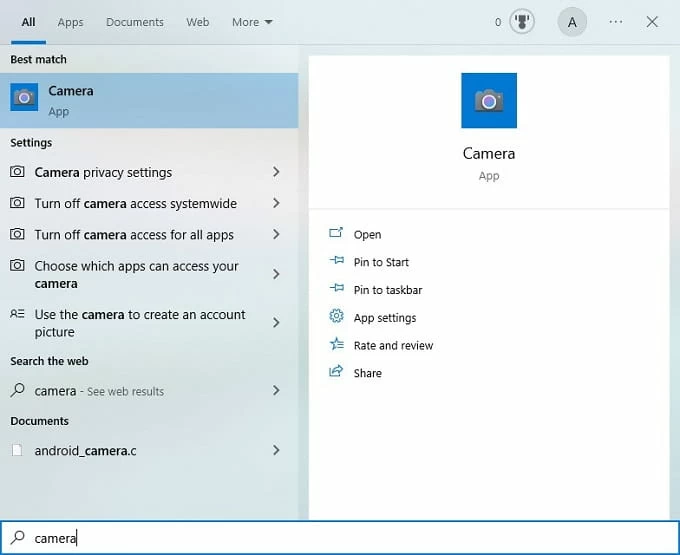Open the three-dot options menu
The height and width of the screenshot is (555, 680).
tap(616, 22)
